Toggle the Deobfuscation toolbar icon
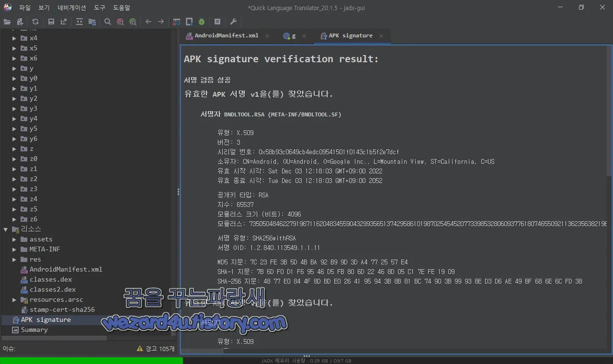This screenshot has width=613, height=364. coord(177,22)
